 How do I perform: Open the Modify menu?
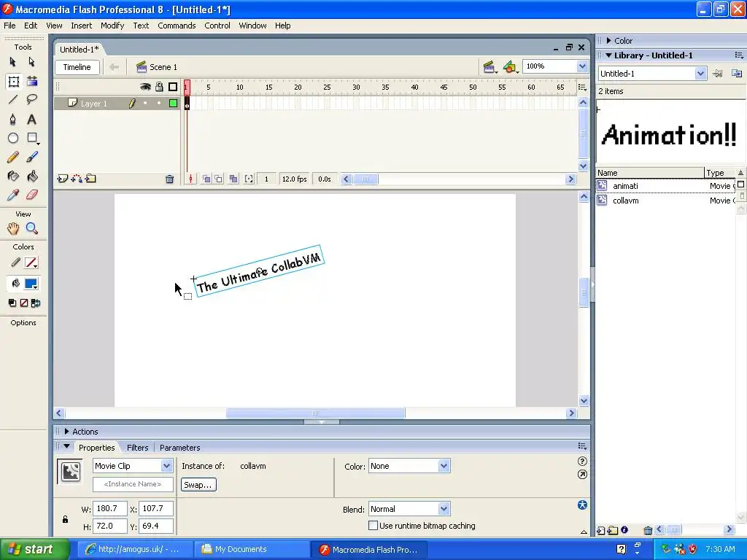pos(112,26)
